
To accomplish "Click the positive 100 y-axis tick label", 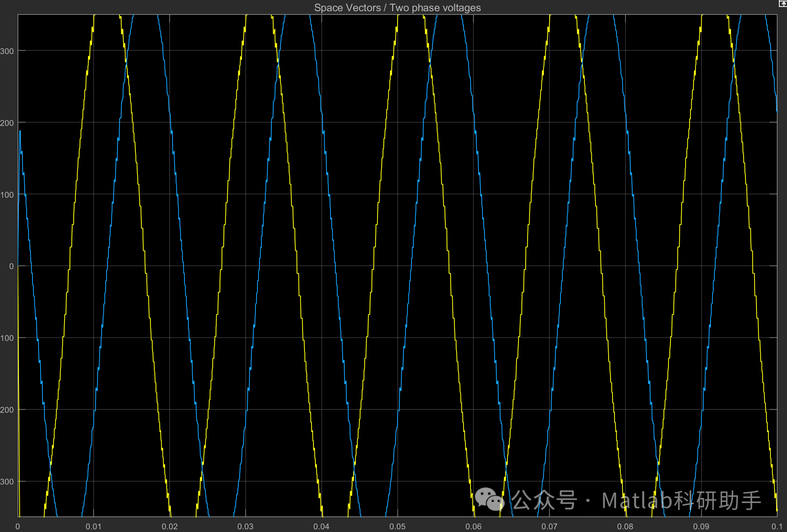I will point(7,195).
